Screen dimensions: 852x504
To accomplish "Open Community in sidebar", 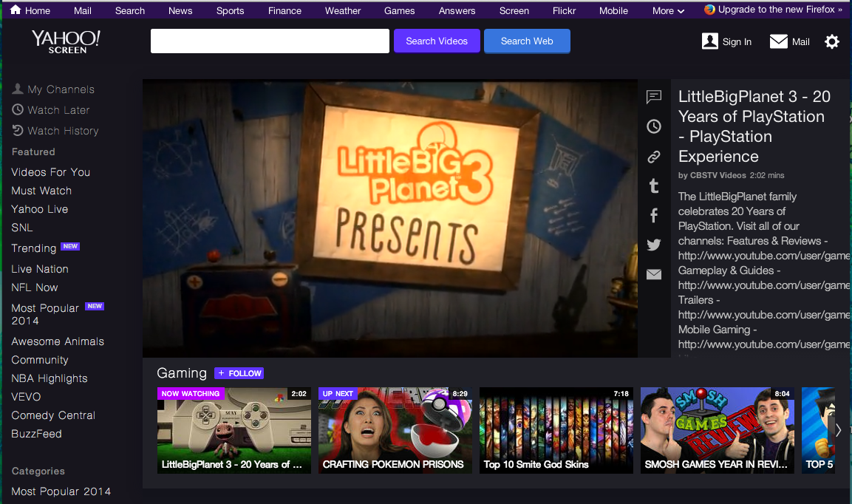I will coord(40,360).
